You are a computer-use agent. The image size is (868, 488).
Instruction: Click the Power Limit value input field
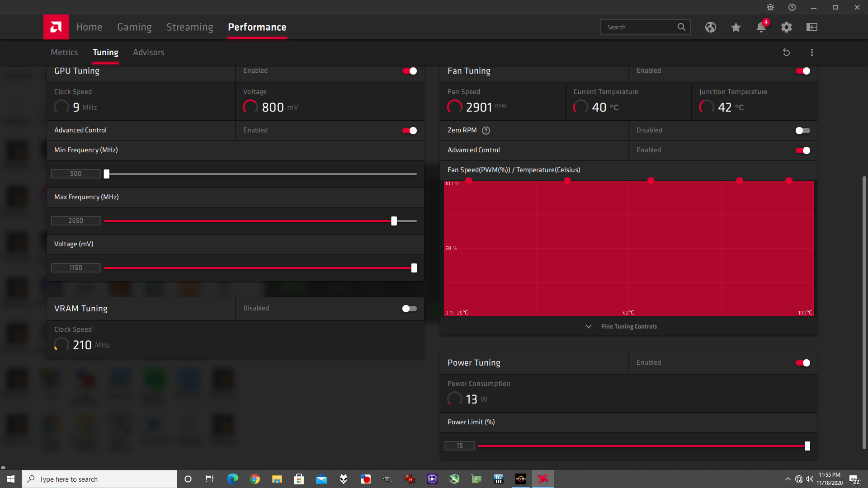click(459, 446)
